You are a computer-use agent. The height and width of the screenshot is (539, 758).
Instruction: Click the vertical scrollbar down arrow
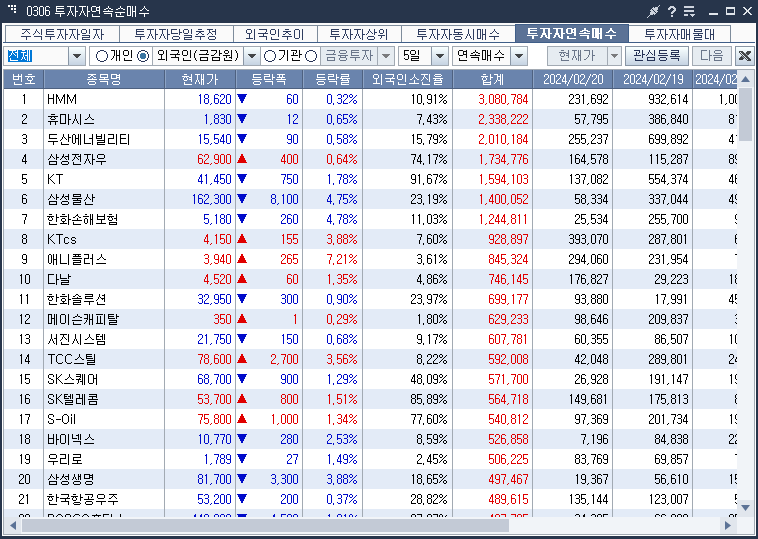tap(745, 508)
